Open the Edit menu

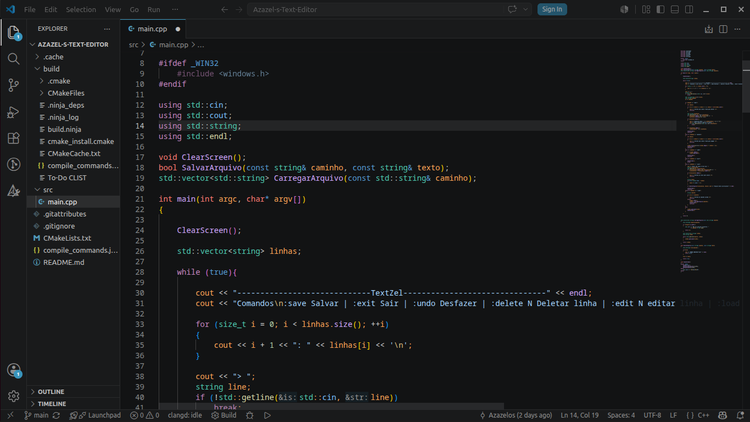[x=50, y=9]
